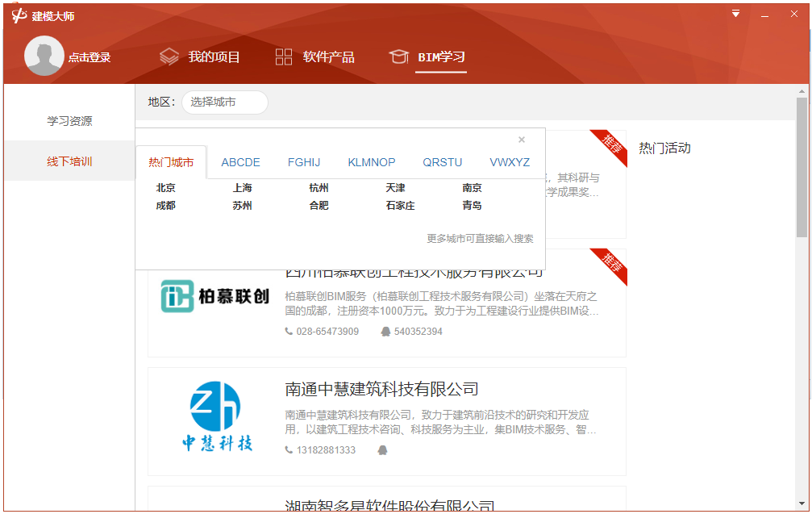Click the 柏慕联创BIM服务 description text
The image size is (812, 514).
coord(442,303)
